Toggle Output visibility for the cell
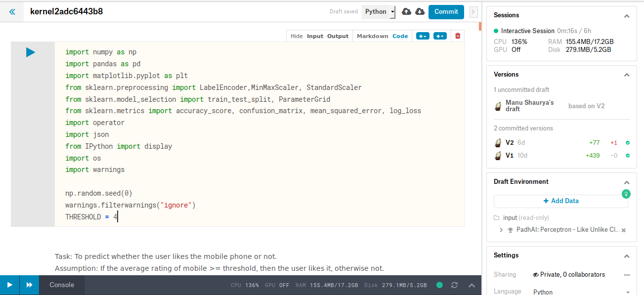 tap(338, 36)
